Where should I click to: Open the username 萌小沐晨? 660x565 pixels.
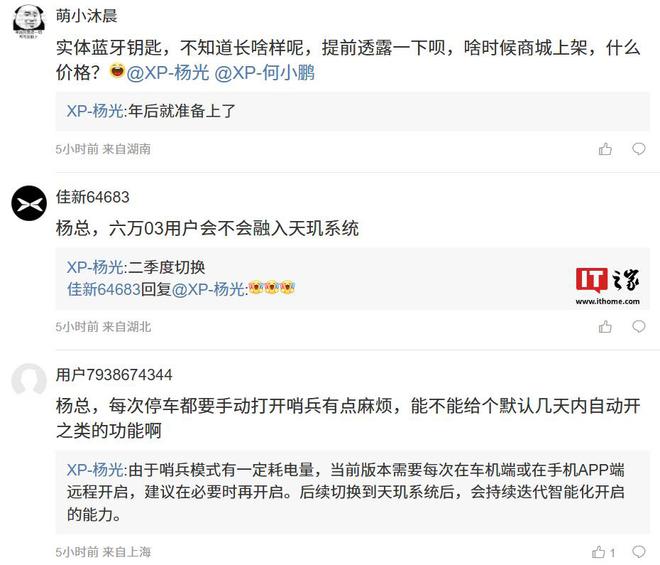pos(87,16)
